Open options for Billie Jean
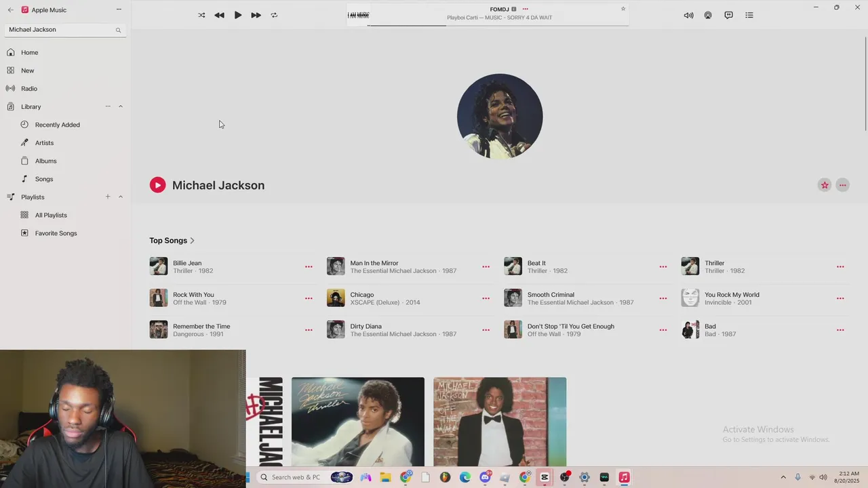Image resolution: width=868 pixels, height=488 pixels. (309, 267)
